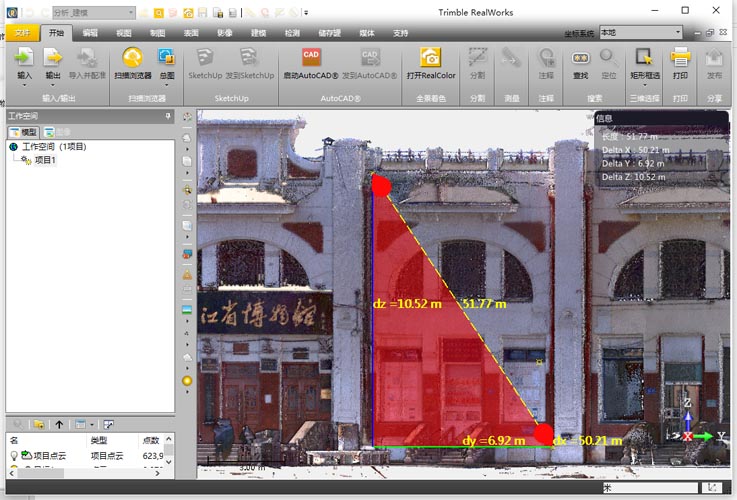Click the SketchUp ribbon icon
The image size is (737, 500).
(205, 57)
